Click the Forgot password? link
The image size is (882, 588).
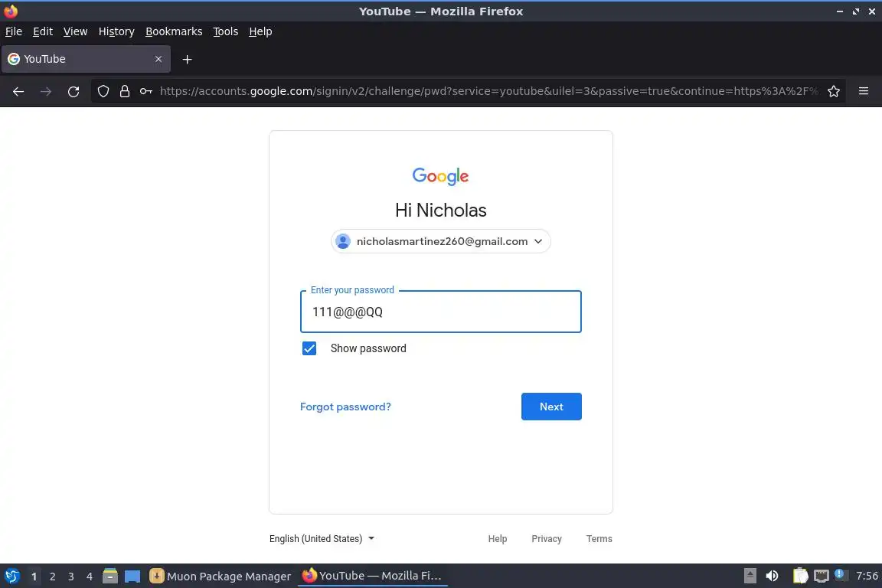click(x=345, y=407)
